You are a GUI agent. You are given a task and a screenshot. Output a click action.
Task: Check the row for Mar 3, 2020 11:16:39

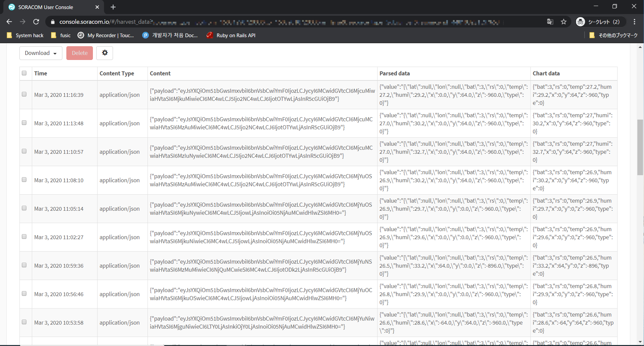24,94
